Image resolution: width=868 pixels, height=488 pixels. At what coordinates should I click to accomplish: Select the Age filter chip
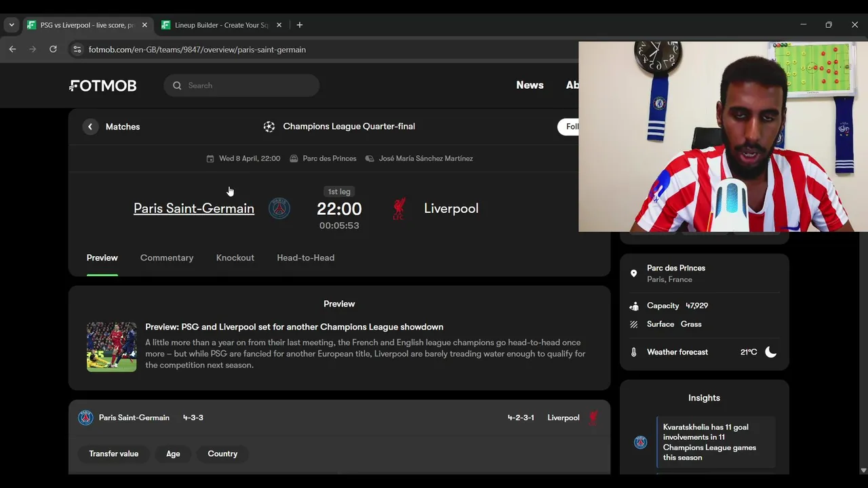(x=173, y=454)
